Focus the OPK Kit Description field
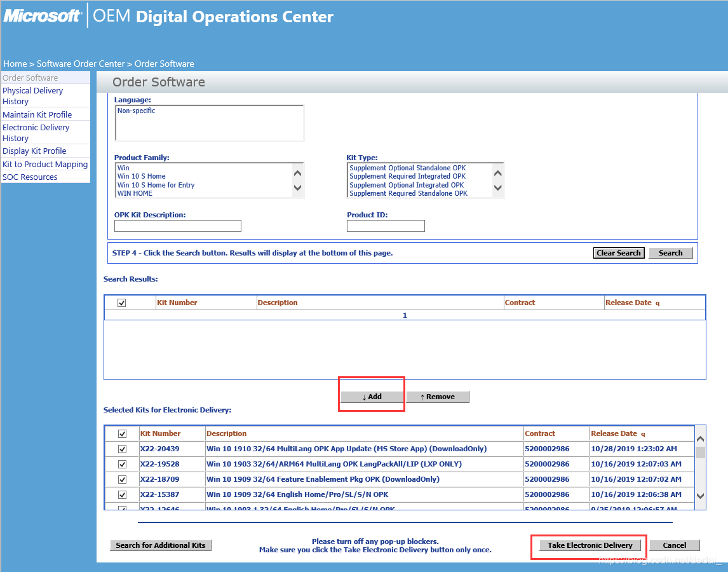 (178, 226)
